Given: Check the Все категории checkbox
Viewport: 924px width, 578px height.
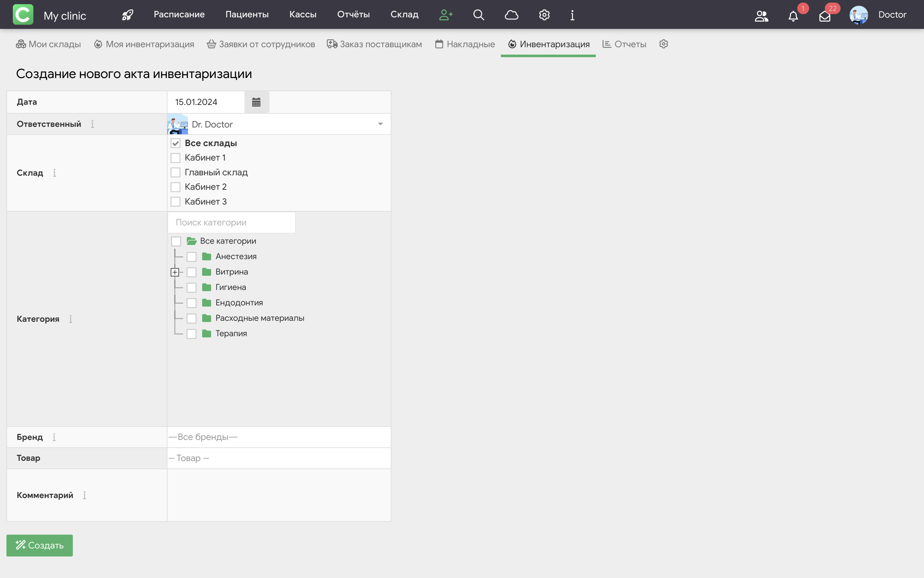Looking at the screenshot, I should (x=176, y=241).
